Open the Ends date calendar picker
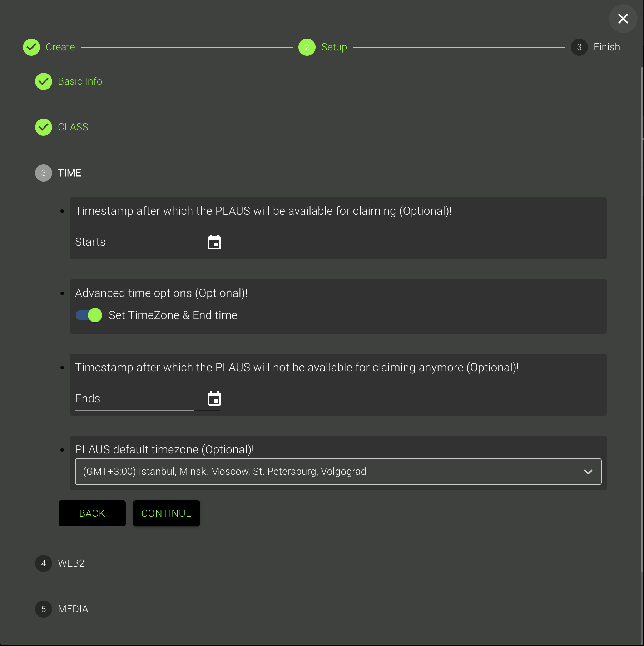Viewport: 644px width, 646px height. tap(214, 399)
